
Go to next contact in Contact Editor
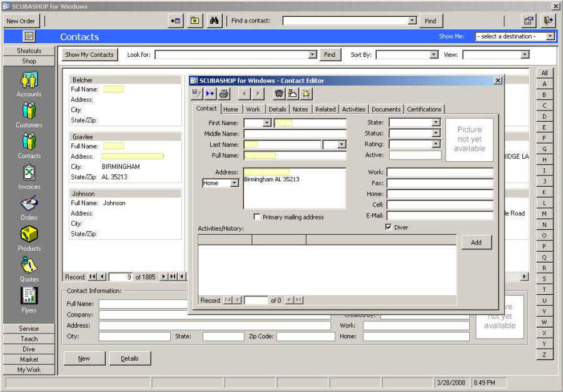[x=258, y=94]
